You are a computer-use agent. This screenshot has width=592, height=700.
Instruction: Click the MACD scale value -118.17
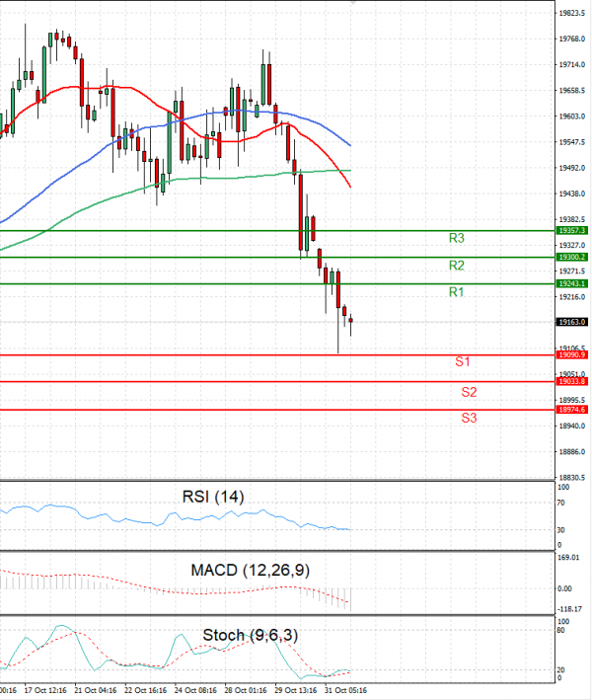(x=569, y=609)
